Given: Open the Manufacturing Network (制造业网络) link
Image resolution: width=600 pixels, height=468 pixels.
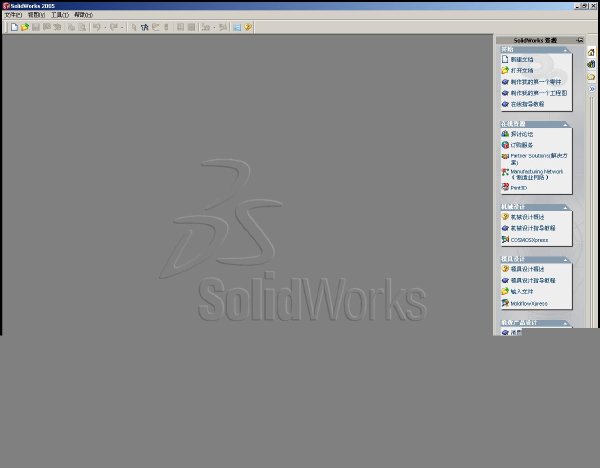Looking at the screenshot, I should (536, 174).
